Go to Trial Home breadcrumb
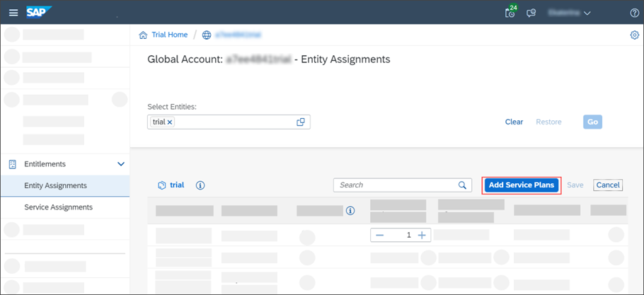The width and height of the screenshot is (644, 295). tap(170, 35)
